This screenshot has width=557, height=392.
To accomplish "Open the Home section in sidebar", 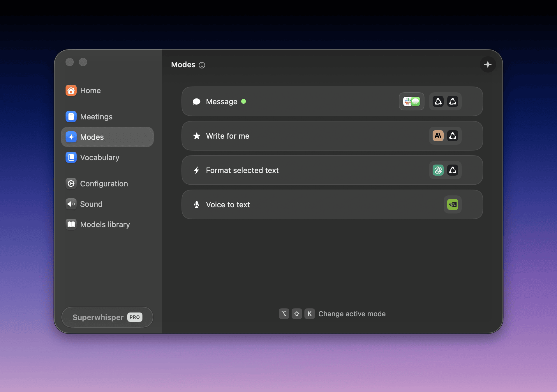I will [x=107, y=91].
